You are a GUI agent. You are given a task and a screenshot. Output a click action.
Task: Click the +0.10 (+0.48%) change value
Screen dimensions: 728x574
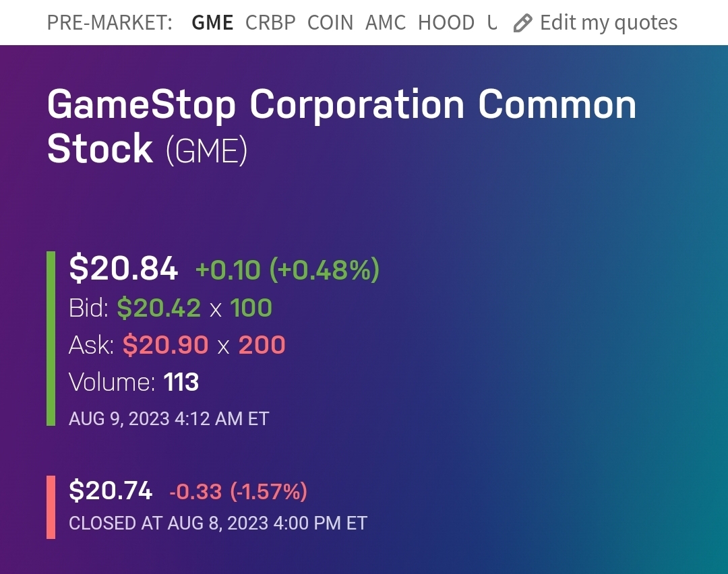[x=287, y=270]
